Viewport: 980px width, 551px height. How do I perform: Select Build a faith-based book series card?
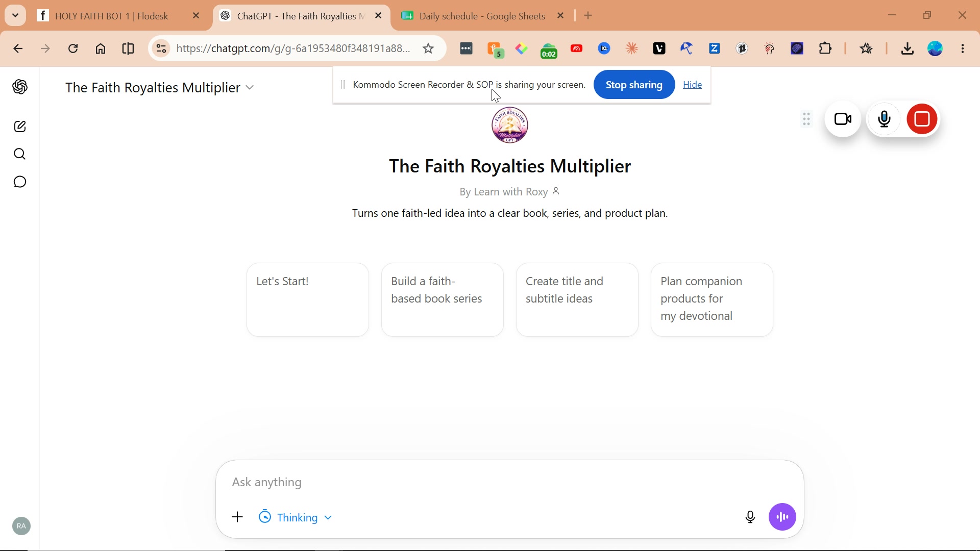click(443, 300)
